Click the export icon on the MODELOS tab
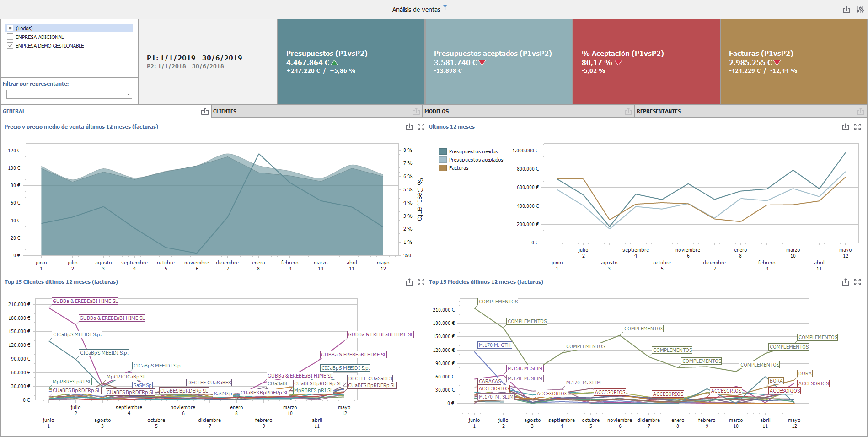 tap(628, 111)
